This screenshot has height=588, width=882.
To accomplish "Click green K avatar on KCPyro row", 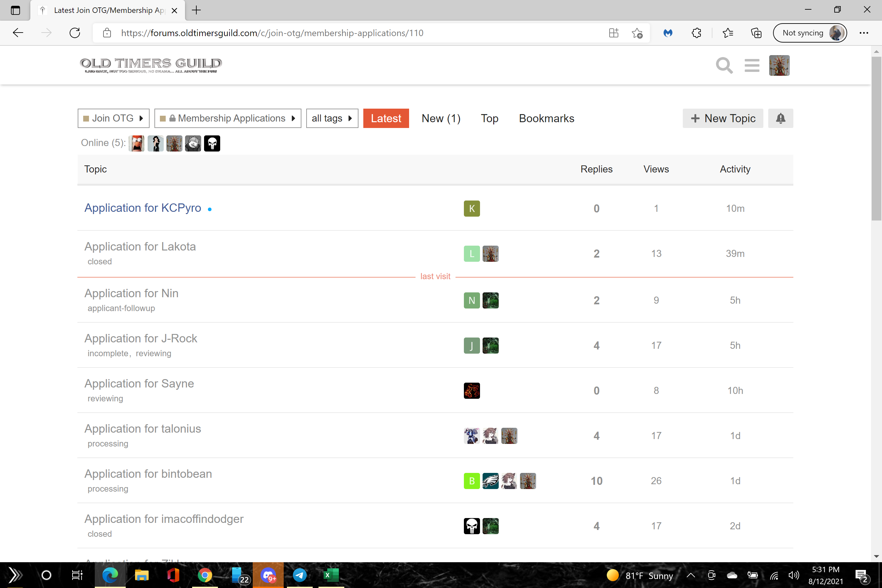I will click(471, 209).
